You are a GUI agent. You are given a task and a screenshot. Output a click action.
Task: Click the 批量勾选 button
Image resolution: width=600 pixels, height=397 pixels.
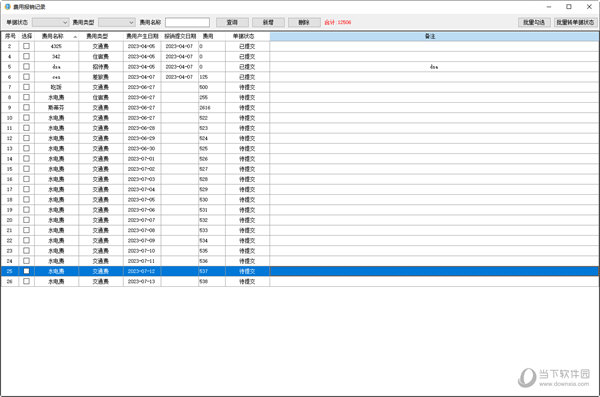pyautogui.click(x=534, y=23)
